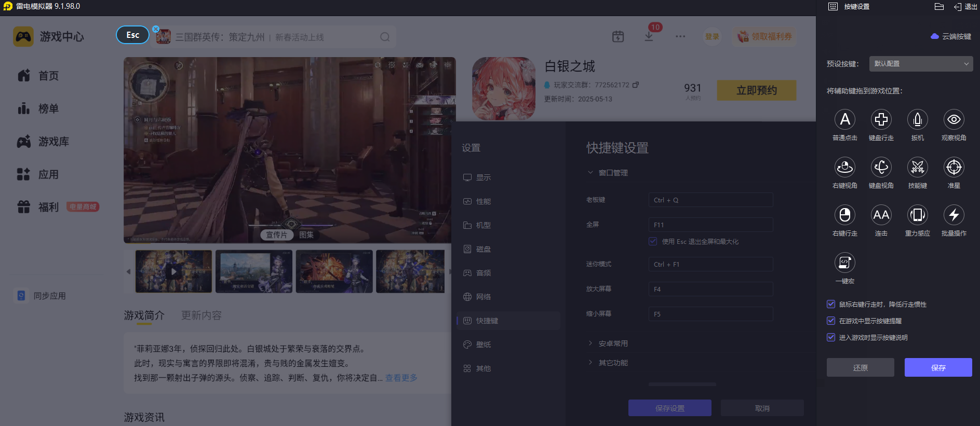The image size is (980, 426).
Task: Select the 右键行走 right-click walk icon
Action: pyautogui.click(x=845, y=215)
